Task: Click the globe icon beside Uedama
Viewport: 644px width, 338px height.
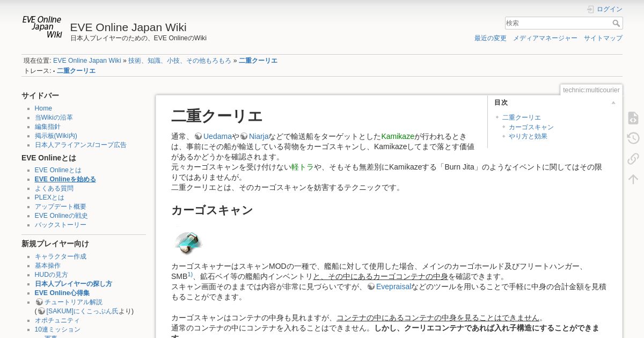Action: pyautogui.click(x=199, y=136)
